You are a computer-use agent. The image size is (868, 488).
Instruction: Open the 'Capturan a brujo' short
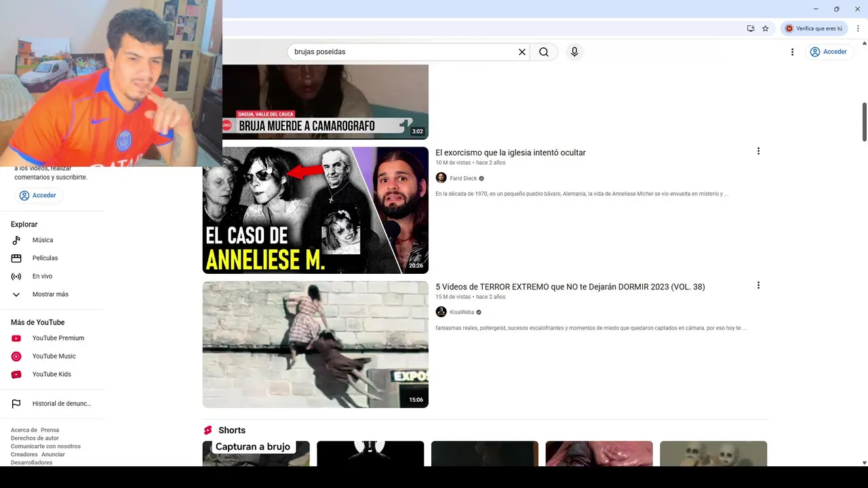click(x=256, y=453)
